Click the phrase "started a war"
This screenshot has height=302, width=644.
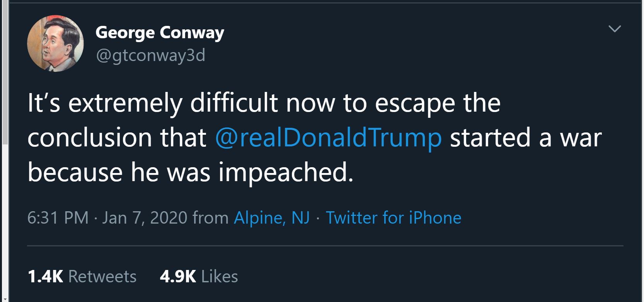[526, 137]
